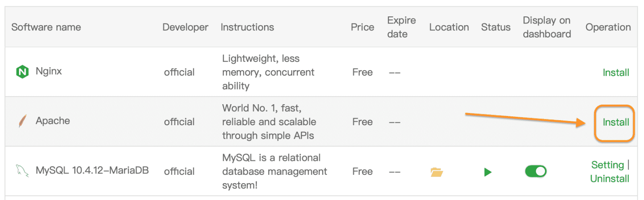The height and width of the screenshot is (200, 644).
Task: Select the Apache software name text
Action: (x=53, y=121)
